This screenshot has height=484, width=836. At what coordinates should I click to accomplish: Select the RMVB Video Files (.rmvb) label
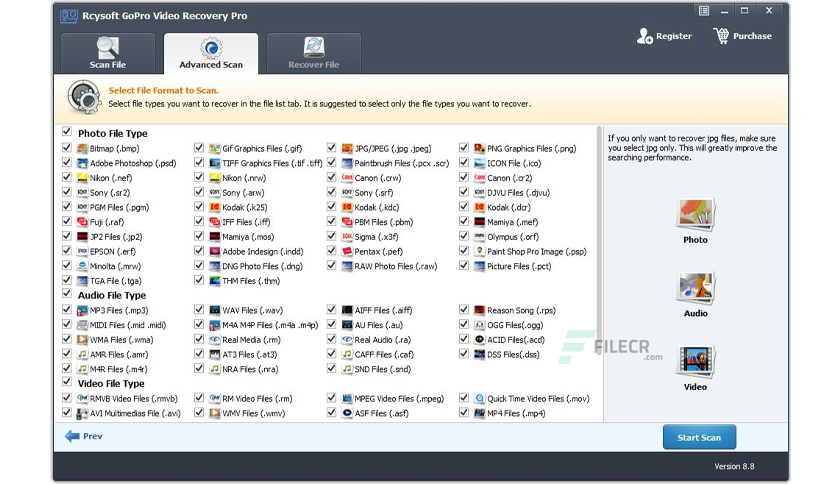point(134,398)
